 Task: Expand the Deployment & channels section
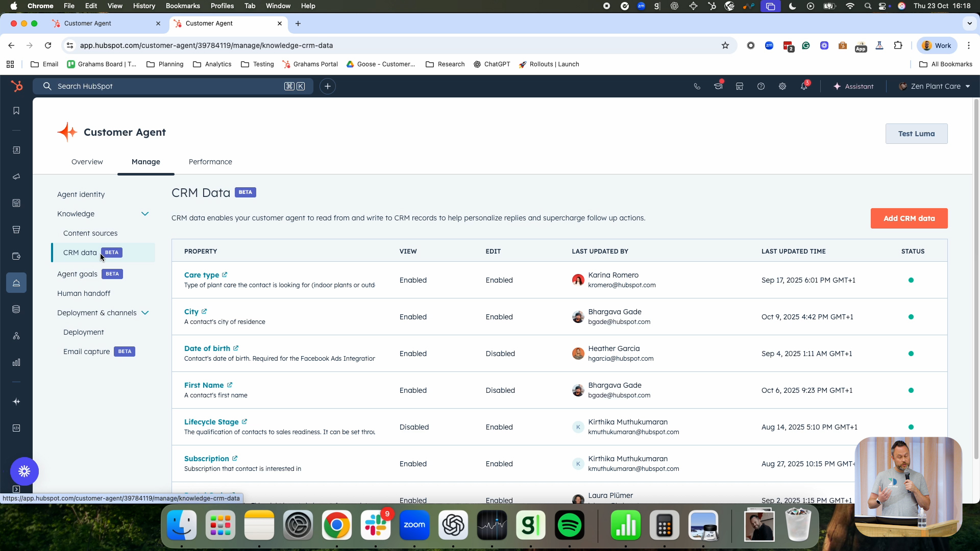(145, 313)
